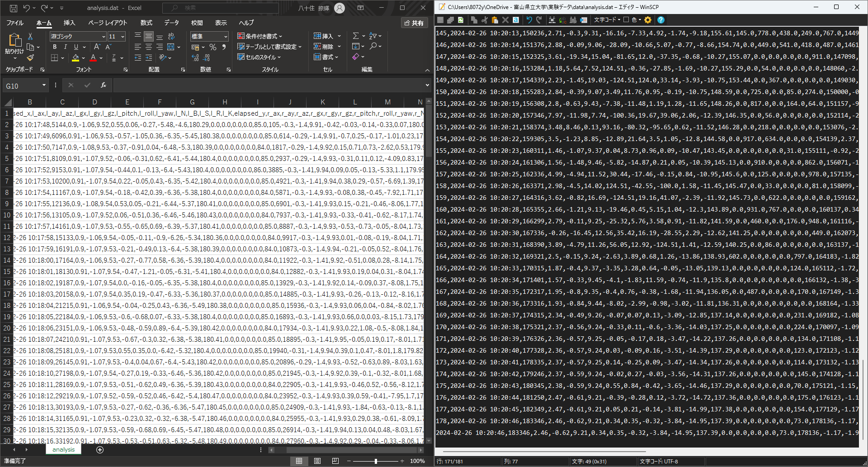Apply Percent style in the 数値 group
Screen dimensions: 868x467
tap(212, 47)
